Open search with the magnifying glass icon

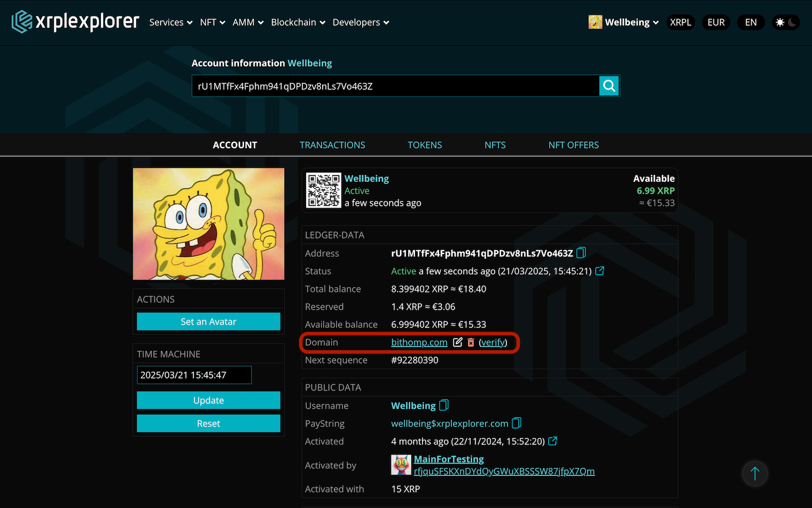(608, 86)
